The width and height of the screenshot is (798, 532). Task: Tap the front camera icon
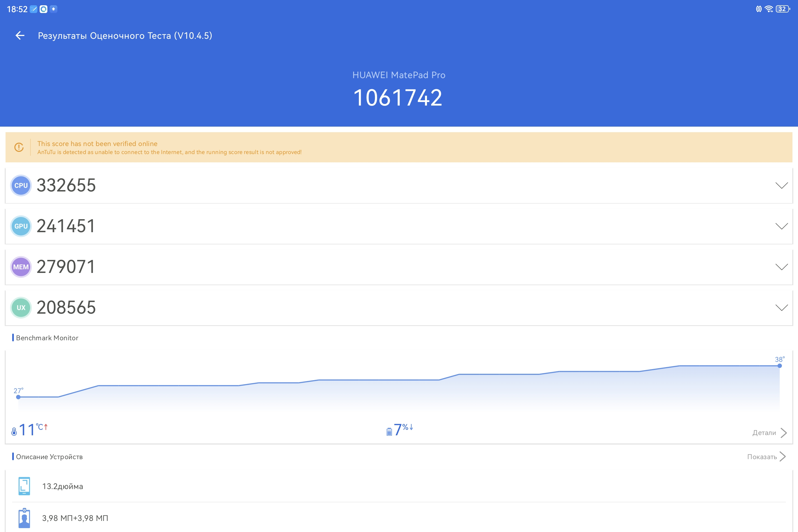click(x=24, y=518)
